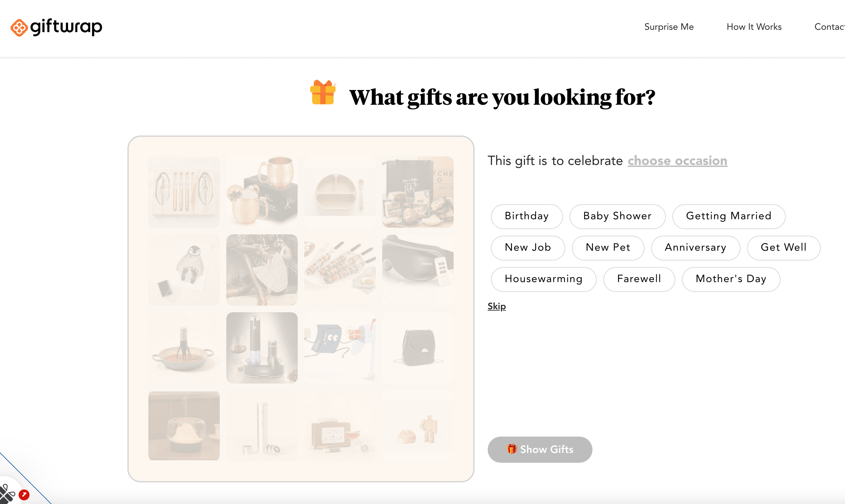Toggle the Baby Shower occasion

point(617,216)
